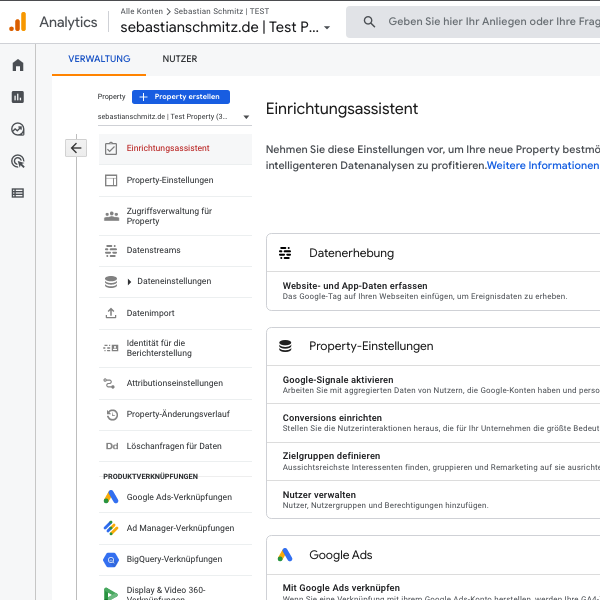Click Datenstreams icon in menu
This screenshot has width=600, height=600.
point(111,251)
